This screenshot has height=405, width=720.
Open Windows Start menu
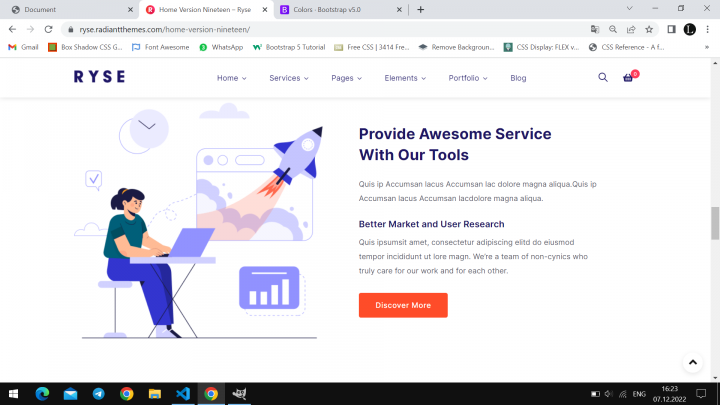(x=13, y=394)
